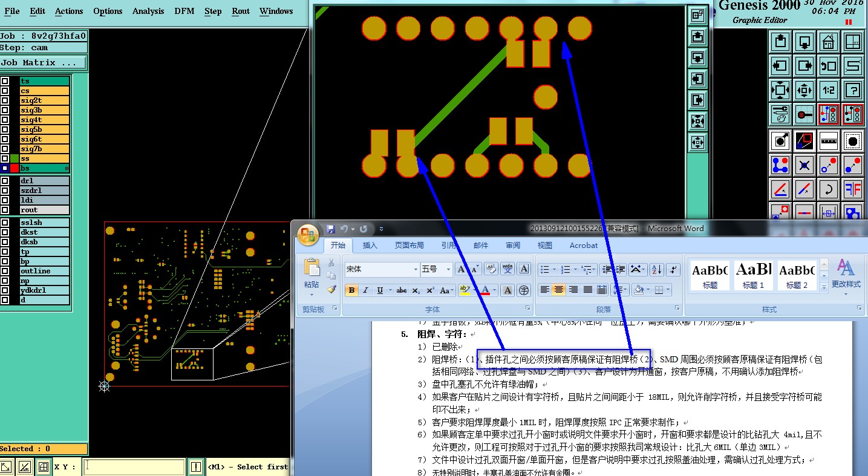This screenshot has height=476, width=868.
Task: Select the sig5b layer name
Action: point(44,129)
